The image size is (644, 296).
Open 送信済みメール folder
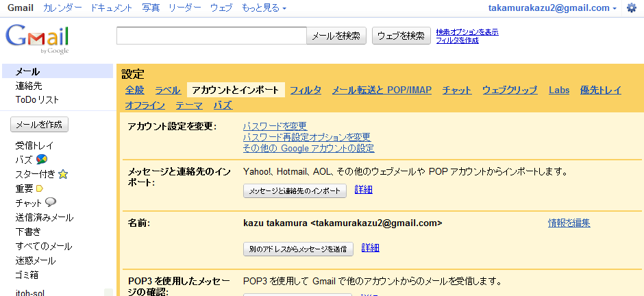pos(45,218)
